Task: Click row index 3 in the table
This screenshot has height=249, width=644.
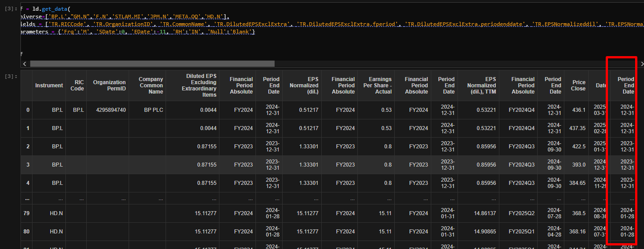Action: [28, 165]
